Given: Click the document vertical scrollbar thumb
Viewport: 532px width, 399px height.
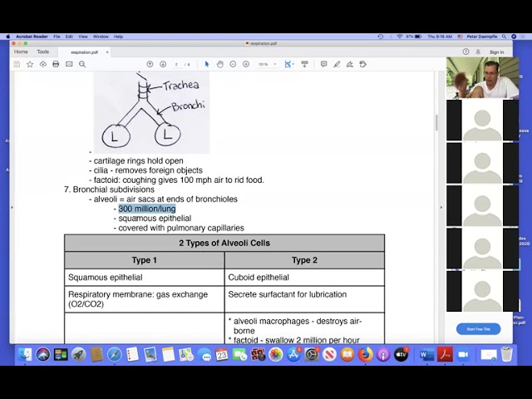Looking at the screenshot, I should [436, 123].
